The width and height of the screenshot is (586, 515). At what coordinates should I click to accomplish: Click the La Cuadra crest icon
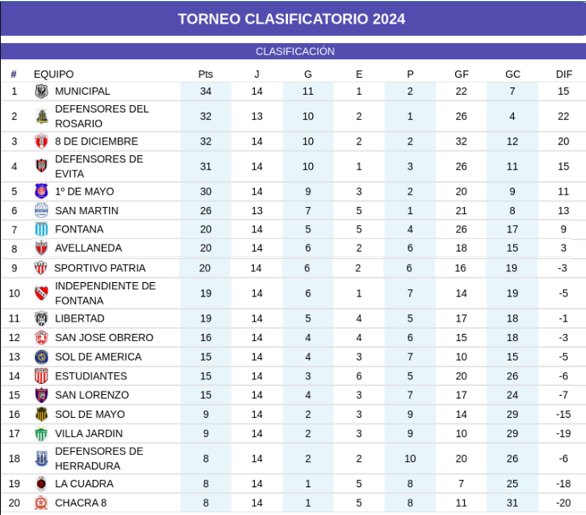(x=41, y=484)
